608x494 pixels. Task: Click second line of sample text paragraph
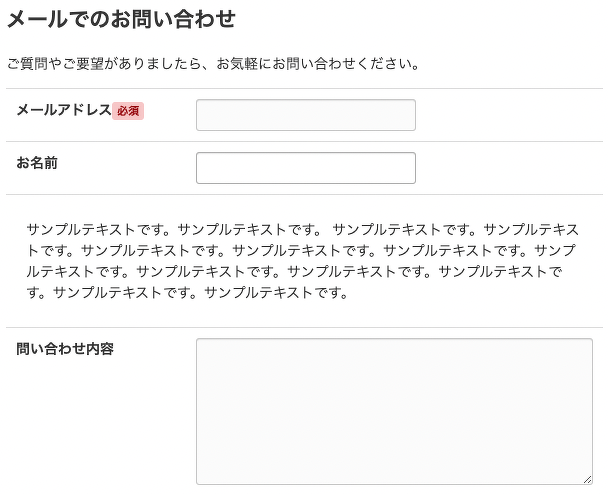click(302, 250)
